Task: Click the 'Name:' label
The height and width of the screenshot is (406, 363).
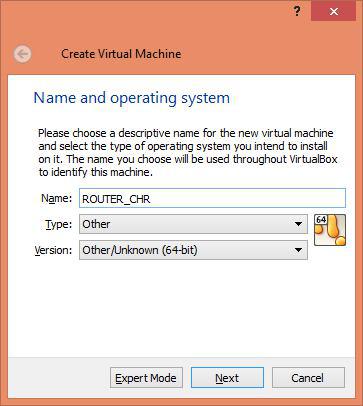Action: (x=56, y=198)
